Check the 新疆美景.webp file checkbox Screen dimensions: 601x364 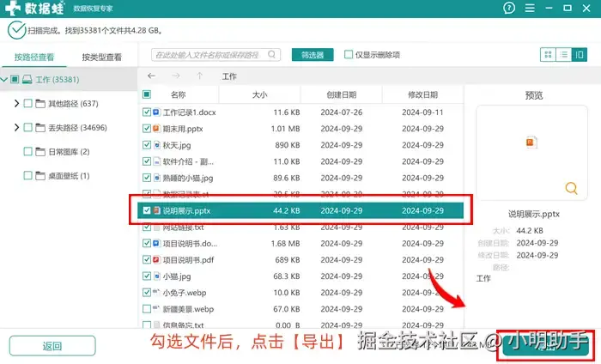tap(147, 309)
